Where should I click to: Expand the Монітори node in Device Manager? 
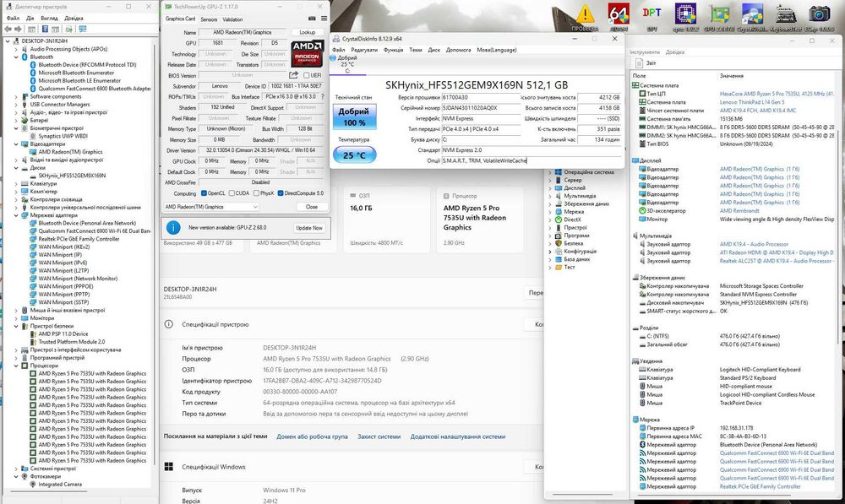16,318
